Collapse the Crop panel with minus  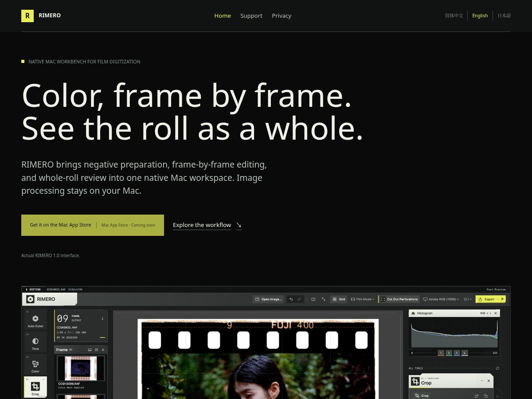pyautogui.click(x=482, y=381)
